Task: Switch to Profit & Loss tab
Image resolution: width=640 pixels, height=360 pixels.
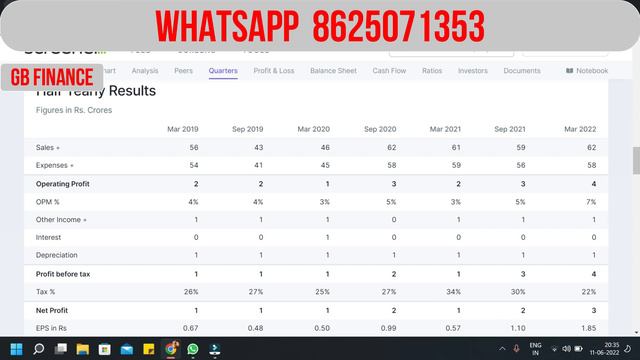Action: coord(274,71)
